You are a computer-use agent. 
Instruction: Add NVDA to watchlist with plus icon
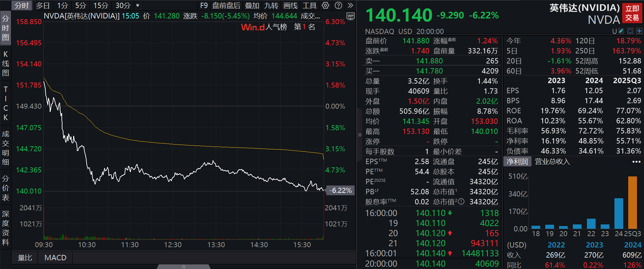tap(639, 31)
